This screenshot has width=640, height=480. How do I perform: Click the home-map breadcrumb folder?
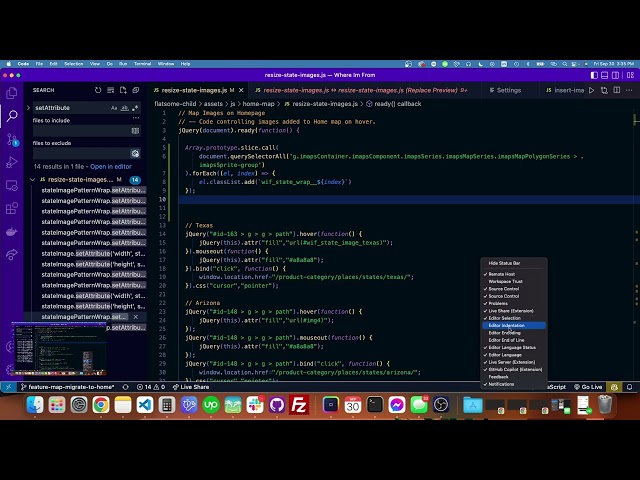[258, 104]
